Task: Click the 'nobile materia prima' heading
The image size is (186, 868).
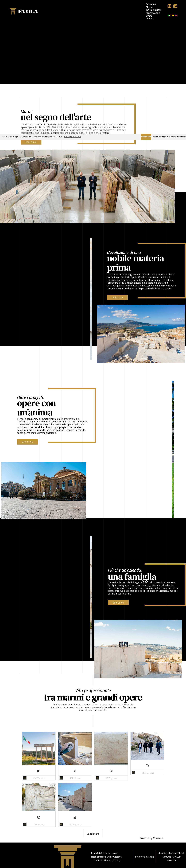Action: click(135, 263)
